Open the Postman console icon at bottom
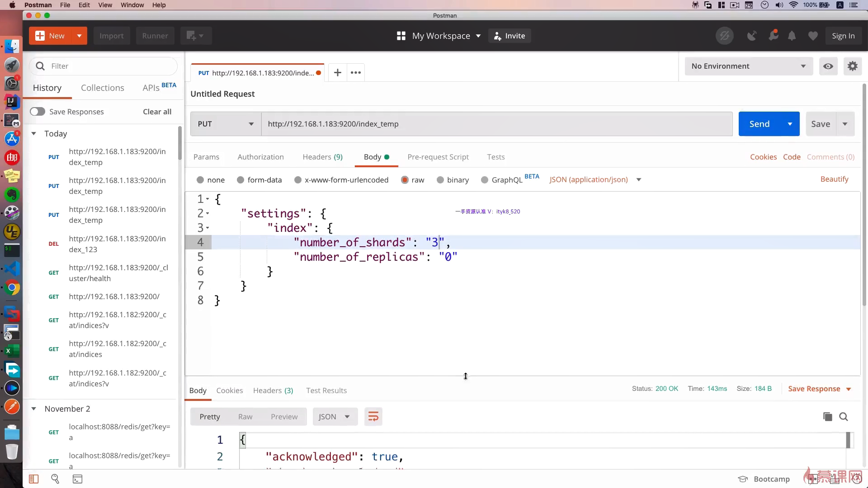 pos(77,479)
